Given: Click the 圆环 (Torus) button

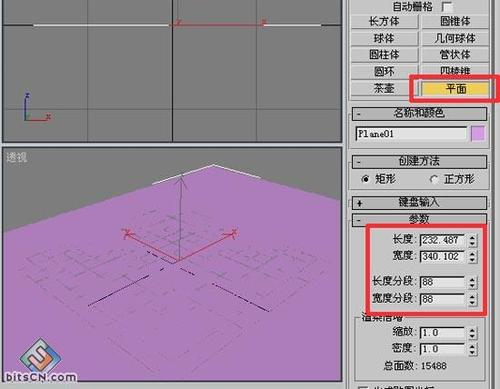Looking at the screenshot, I should click(x=384, y=71).
